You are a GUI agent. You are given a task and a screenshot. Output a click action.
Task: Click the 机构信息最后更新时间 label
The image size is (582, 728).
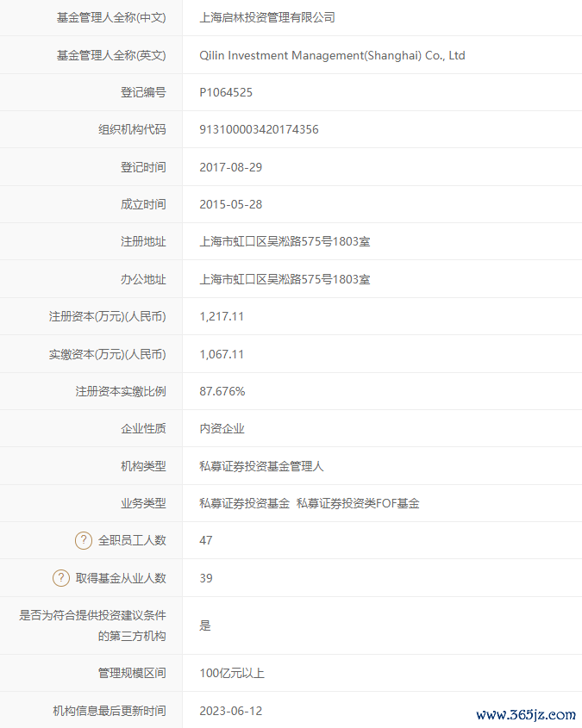coord(110,711)
